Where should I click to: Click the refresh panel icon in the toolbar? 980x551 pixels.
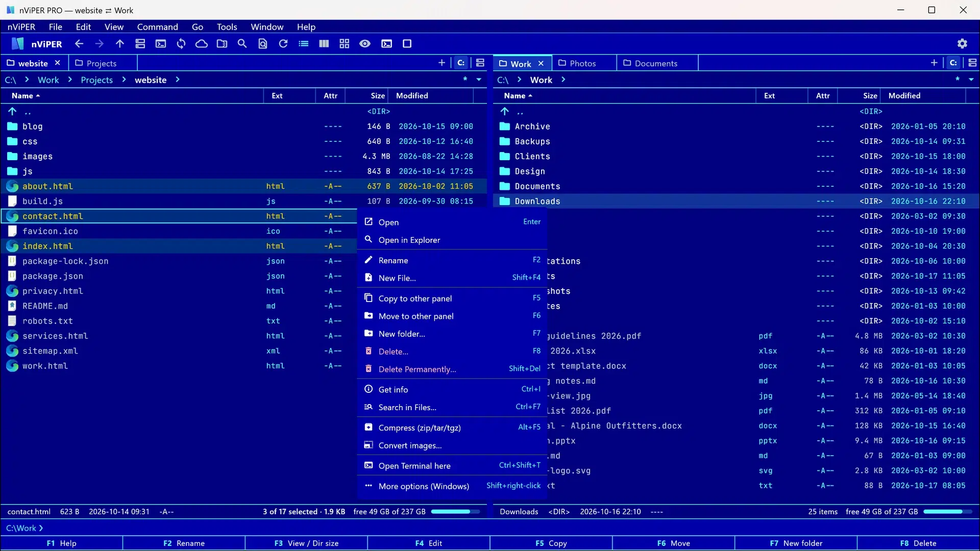(283, 44)
